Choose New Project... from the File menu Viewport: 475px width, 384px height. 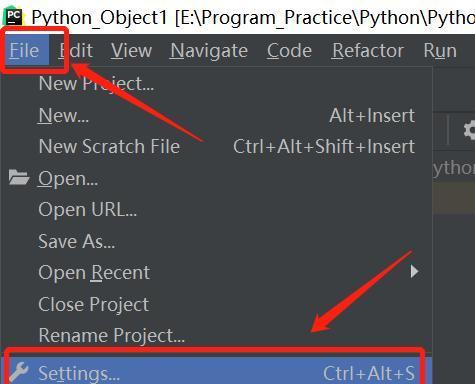coord(217,83)
